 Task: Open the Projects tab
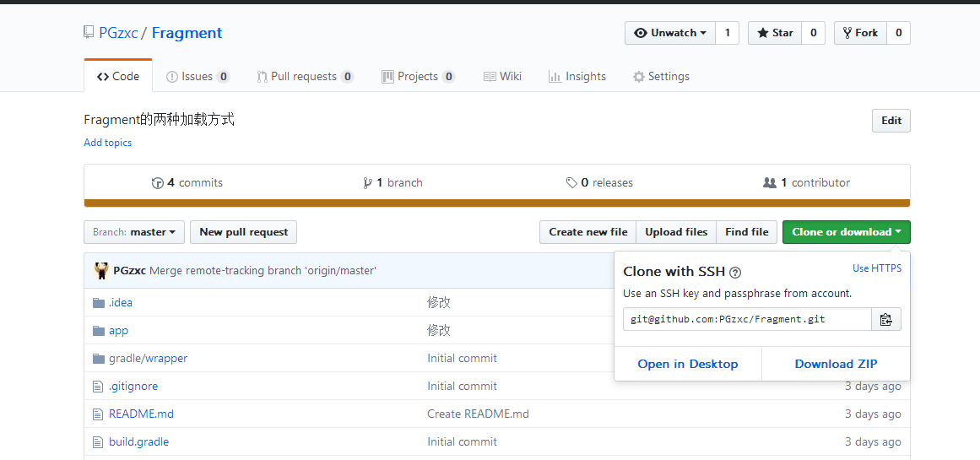(x=418, y=76)
